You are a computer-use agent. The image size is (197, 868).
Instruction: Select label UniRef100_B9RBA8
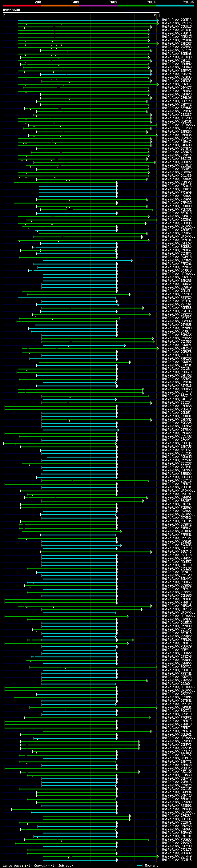[177, 54]
